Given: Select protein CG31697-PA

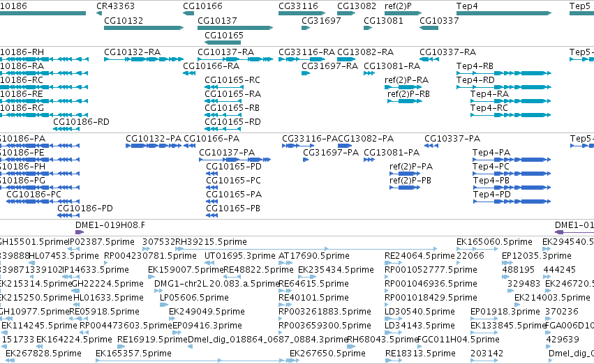Looking at the screenshot, I should tap(331, 153).
